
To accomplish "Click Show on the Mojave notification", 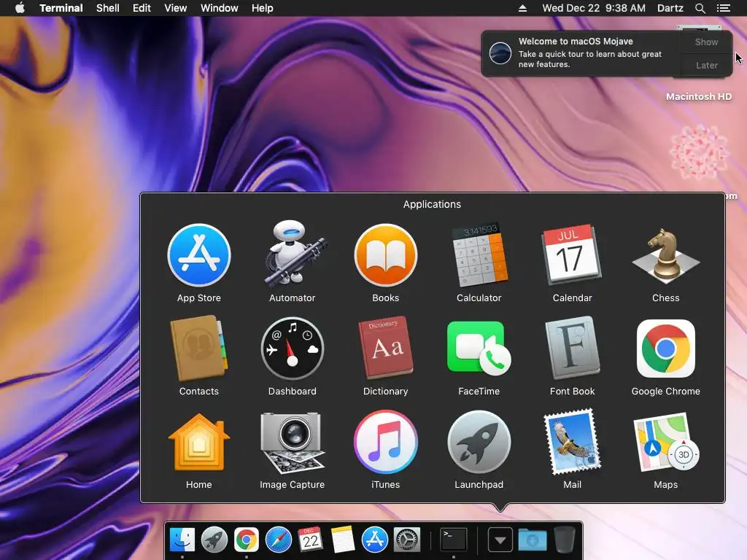I will (x=706, y=42).
